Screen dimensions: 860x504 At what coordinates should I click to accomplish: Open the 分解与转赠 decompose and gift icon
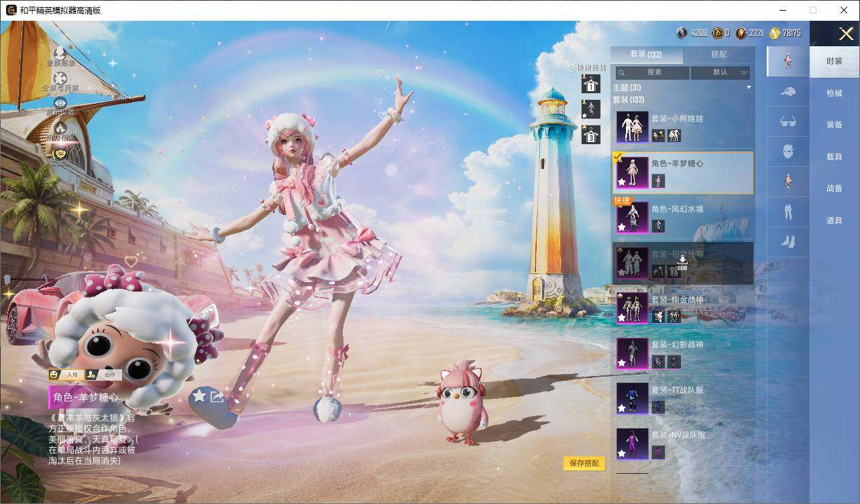(x=60, y=78)
